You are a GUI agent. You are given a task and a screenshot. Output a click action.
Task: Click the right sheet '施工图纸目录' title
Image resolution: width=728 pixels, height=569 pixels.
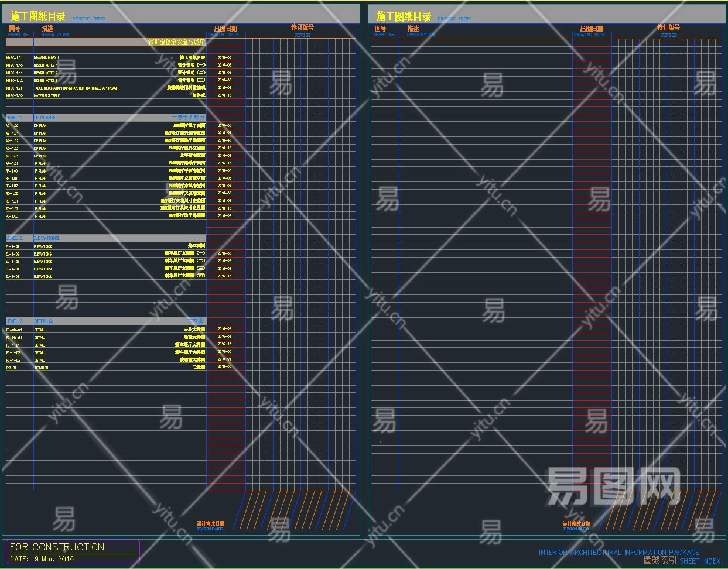(404, 17)
